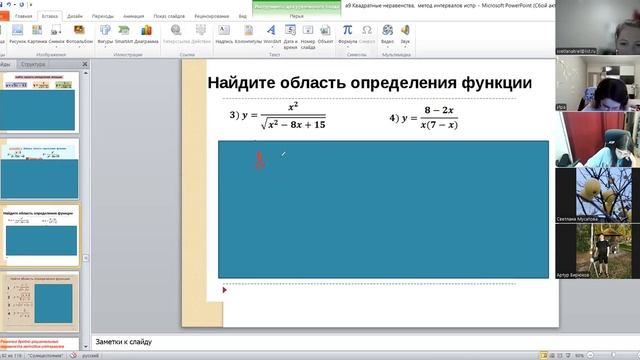Screen dimensions: 640x360
Task: Click the blue rectangle on the slide
Action: [383, 209]
